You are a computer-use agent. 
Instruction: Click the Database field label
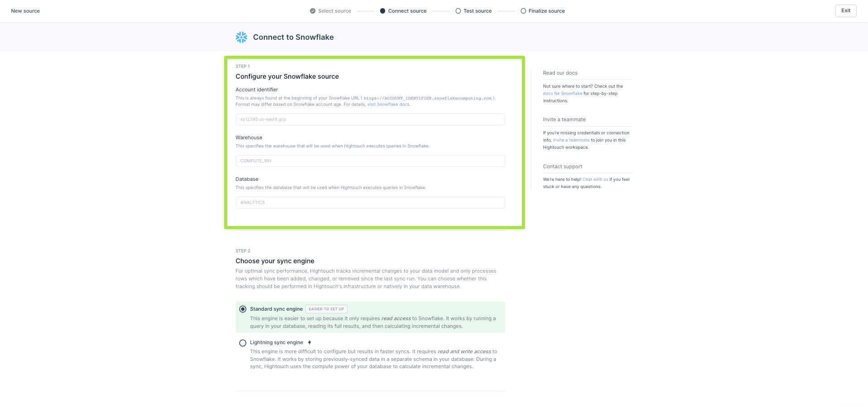[x=247, y=179]
